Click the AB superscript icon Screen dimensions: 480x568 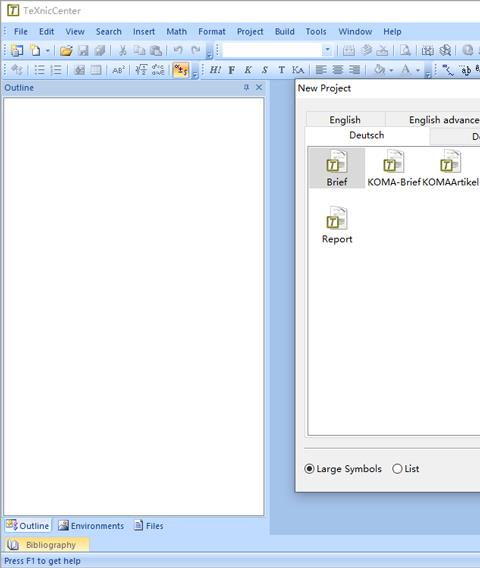point(118,70)
